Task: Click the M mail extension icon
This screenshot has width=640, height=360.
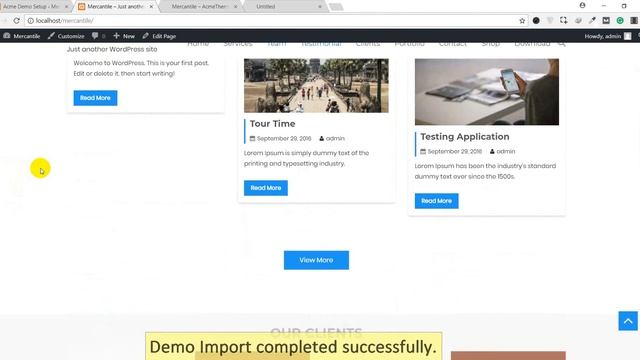Action: click(x=606, y=20)
